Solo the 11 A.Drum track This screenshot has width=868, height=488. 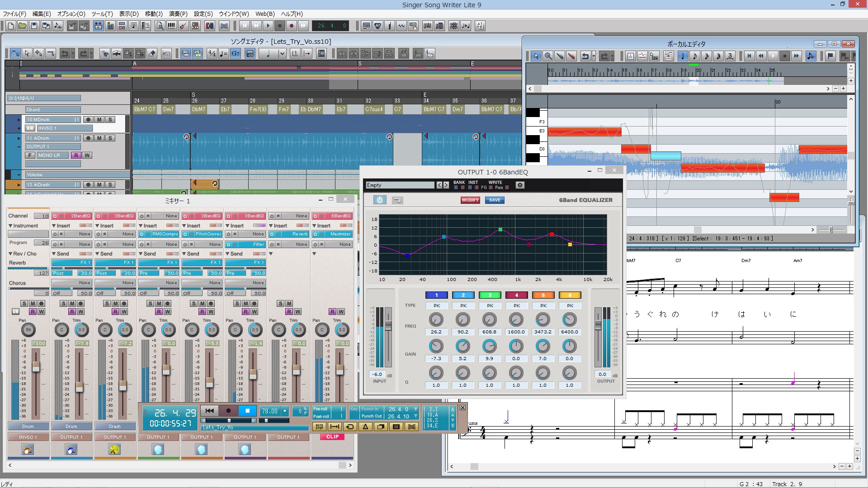pyautogui.click(x=110, y=138)
